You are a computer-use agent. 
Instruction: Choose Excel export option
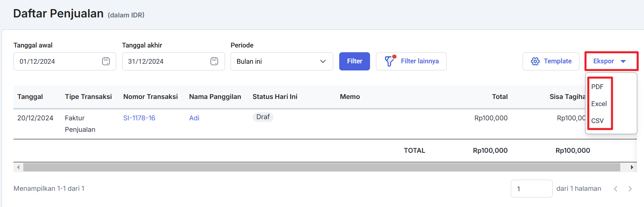click(x=599, y=104)
